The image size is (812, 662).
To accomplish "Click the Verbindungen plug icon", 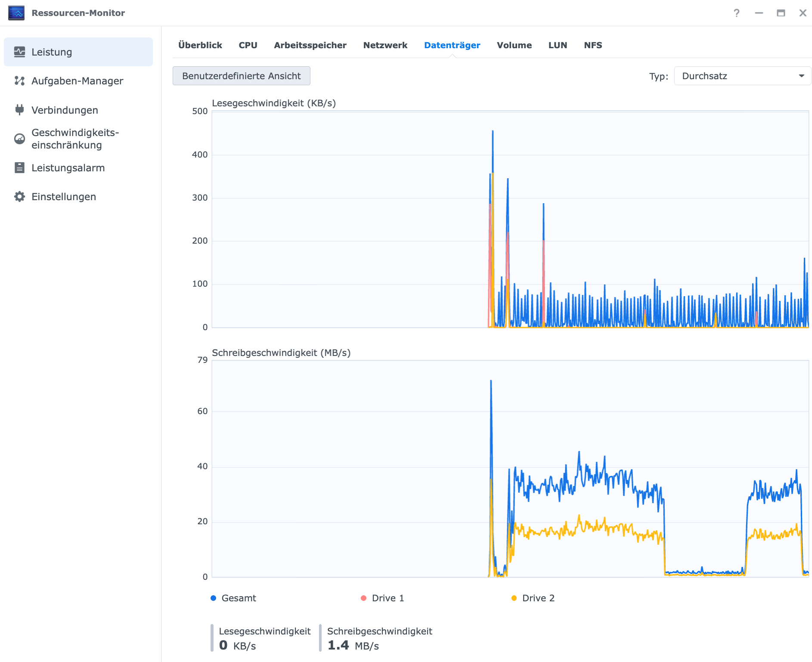I will 19,110.
